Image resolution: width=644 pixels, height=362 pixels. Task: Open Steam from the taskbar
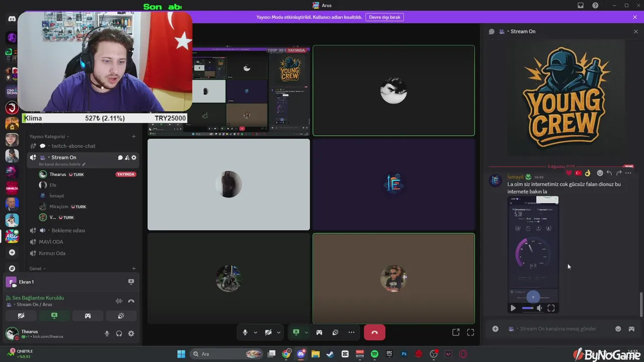[x=330, y=354]
